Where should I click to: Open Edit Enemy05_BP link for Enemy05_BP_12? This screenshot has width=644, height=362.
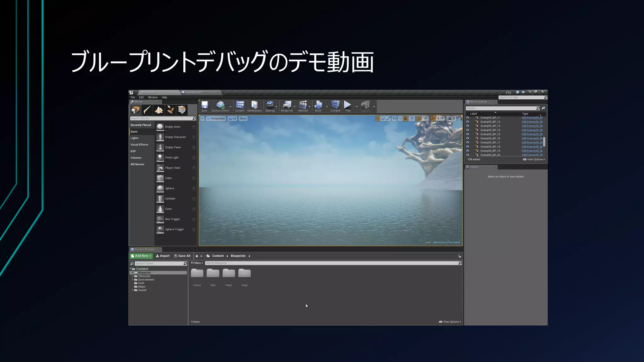[532, 122]
